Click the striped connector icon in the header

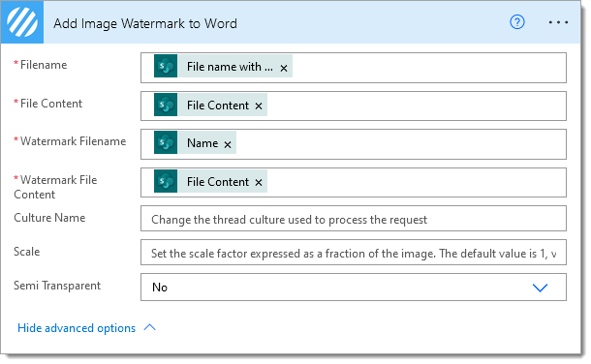22,22
